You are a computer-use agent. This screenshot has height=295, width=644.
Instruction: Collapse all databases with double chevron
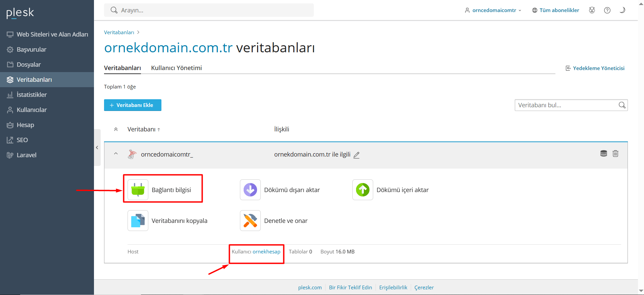coord(116,129)
